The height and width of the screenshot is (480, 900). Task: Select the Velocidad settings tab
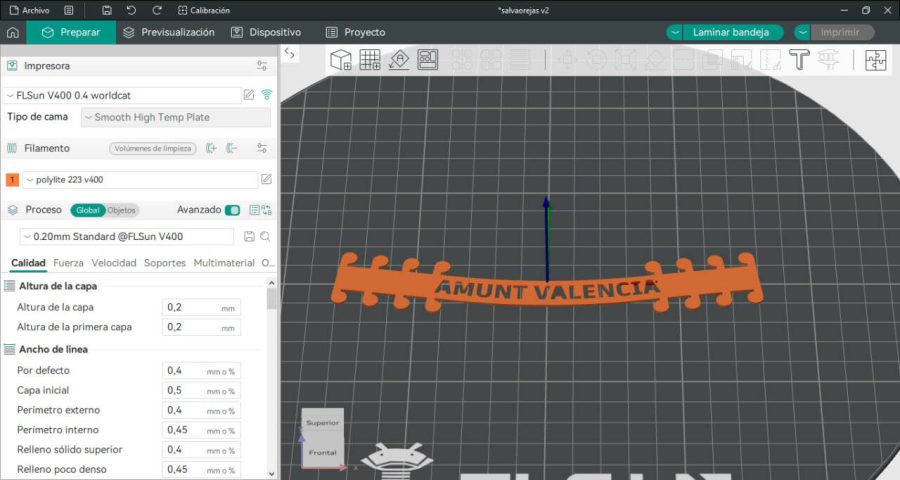[114, 263]
